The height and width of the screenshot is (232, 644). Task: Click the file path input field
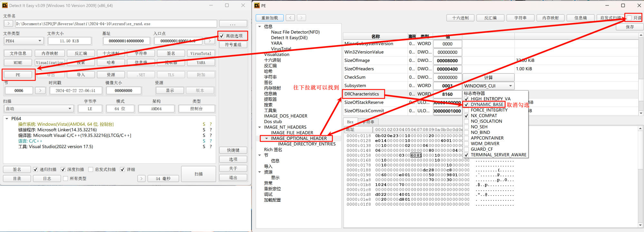point(116,24)
